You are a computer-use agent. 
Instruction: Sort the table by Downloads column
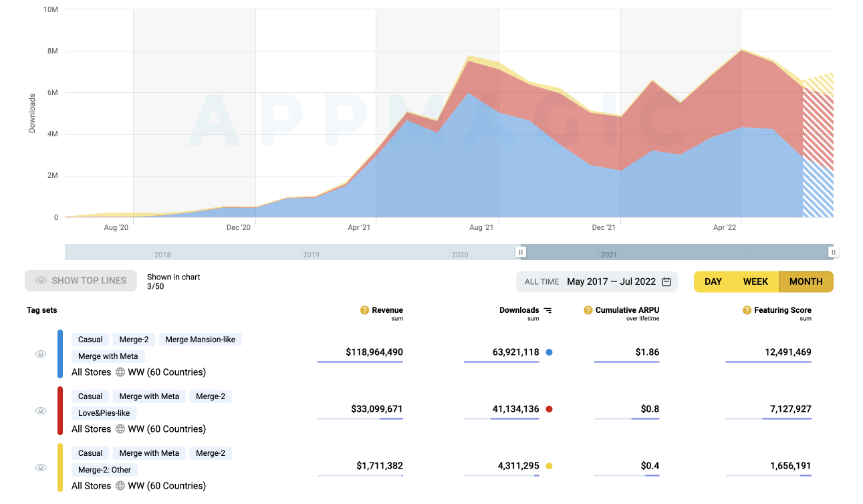tap(519, 310)
